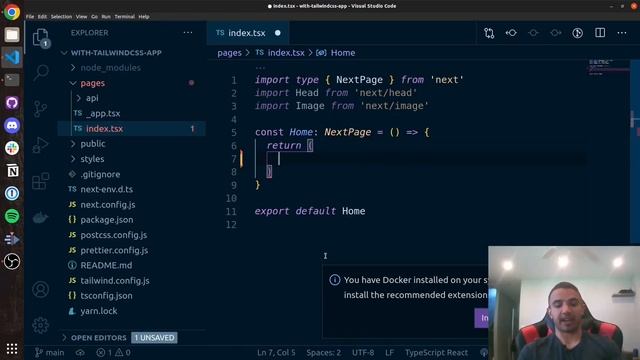640x360 pixels.
Task: Click the pages breadcrumb
Action: pyautogui.click(x=229, y=53)
